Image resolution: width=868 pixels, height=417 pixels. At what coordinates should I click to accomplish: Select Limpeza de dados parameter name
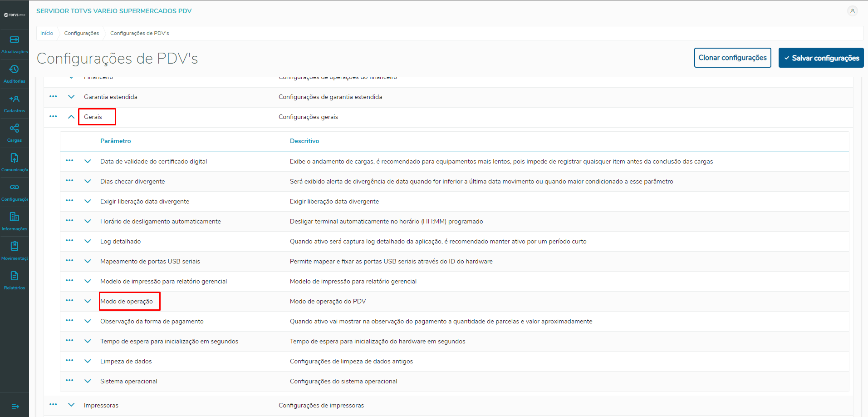(x=126, y=361)
